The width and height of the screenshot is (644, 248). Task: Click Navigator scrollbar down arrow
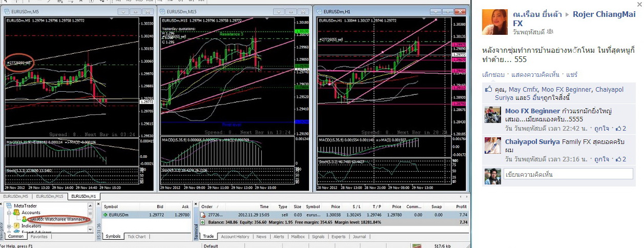click(x=91, y=229)
